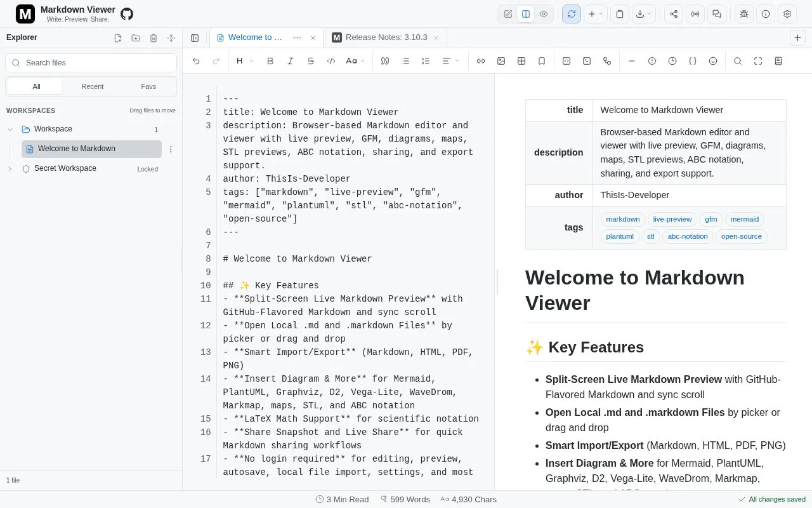The width and height of the screenshot is (812, 508).
Task: Toggle the sidebar panel
Action: (x=195, y=38)
